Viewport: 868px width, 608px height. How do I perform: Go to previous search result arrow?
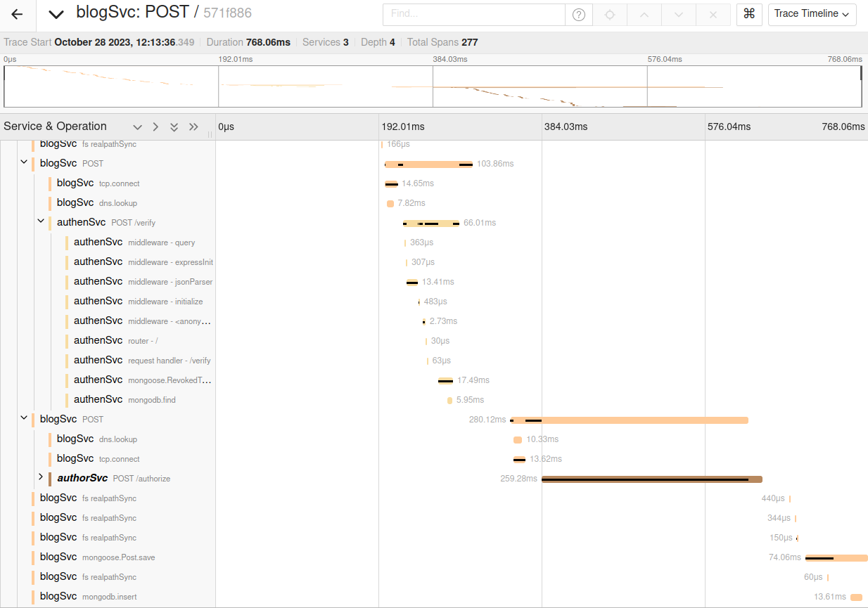pyautogui.click(x=644, y=14)
